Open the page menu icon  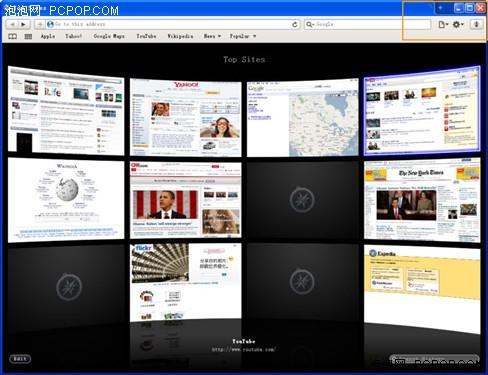pos(443,24)
